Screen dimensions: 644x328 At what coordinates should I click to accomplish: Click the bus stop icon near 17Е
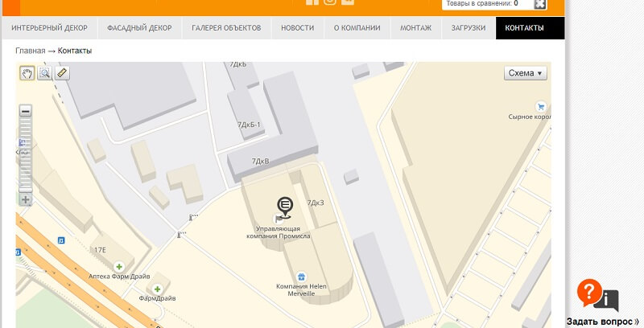click(x=61, y=240)
